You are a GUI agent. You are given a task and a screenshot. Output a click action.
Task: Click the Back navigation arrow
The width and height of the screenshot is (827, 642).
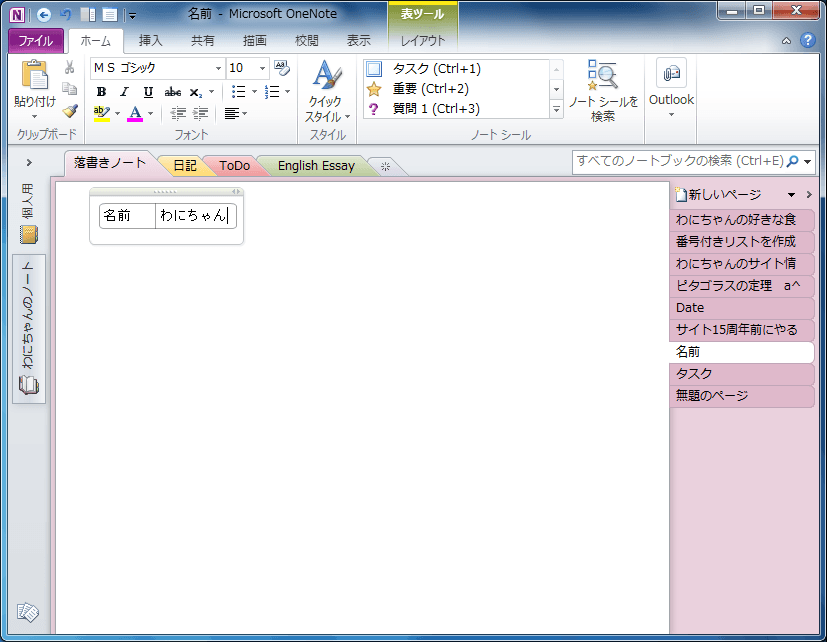click(44, 15)
